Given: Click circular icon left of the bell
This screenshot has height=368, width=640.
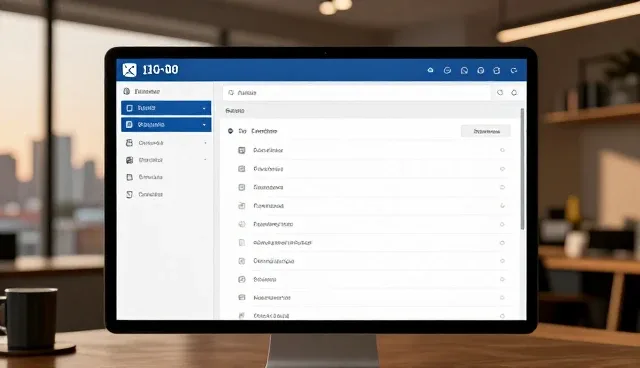Looking at the screenshot, I should [x=500, y=93].
